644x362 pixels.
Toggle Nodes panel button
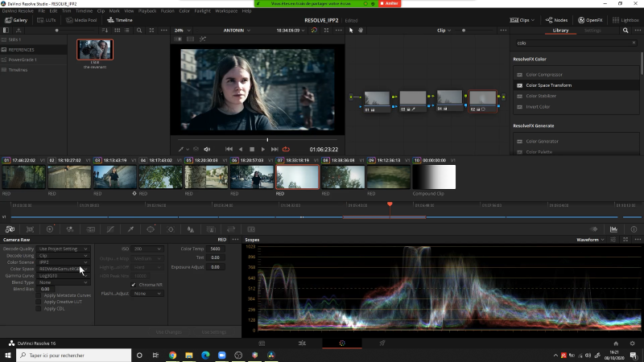point(556,20)
